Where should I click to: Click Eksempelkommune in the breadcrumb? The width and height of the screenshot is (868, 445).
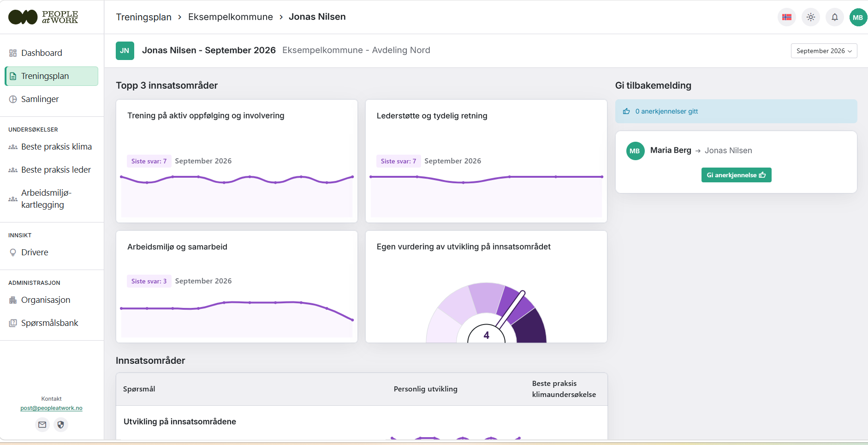231,17
